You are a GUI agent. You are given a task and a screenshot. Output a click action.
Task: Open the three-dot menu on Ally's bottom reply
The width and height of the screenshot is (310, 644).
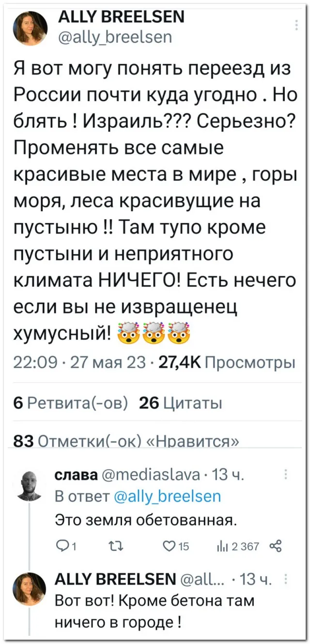[x=286, y=577]
